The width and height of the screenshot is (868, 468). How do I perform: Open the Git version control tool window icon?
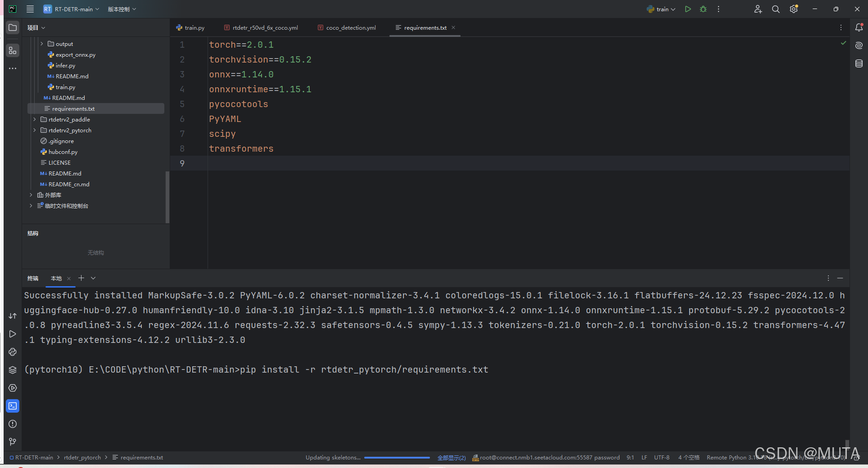13,442
